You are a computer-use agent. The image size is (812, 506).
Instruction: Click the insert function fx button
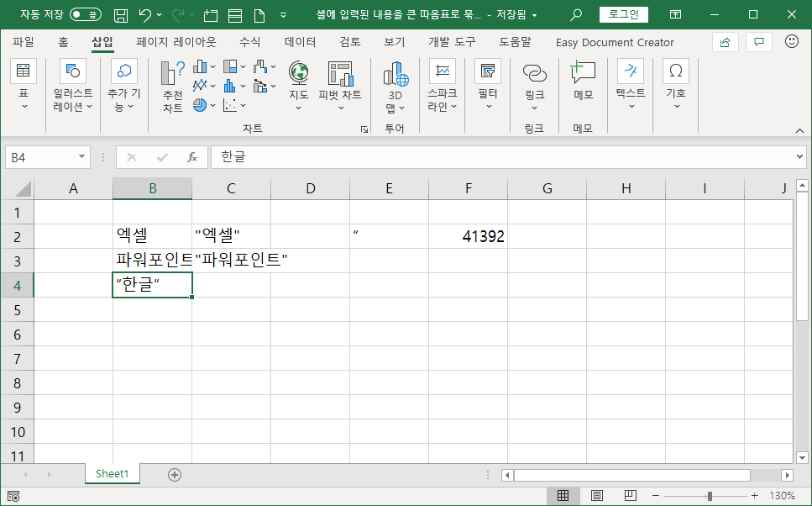pos(192,157)
